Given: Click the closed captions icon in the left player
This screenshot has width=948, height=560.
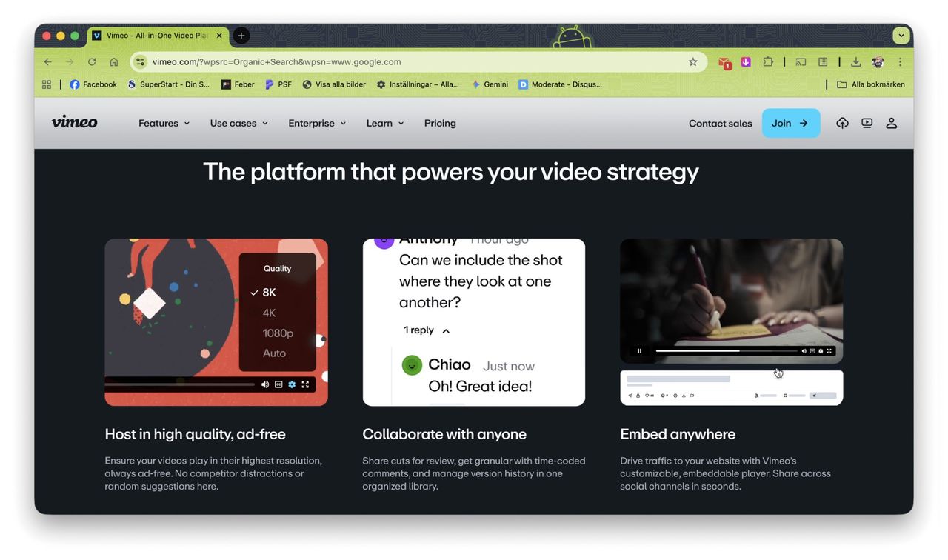Looking at the screenshot, I should pyautogui.click(x=278, y=384).
